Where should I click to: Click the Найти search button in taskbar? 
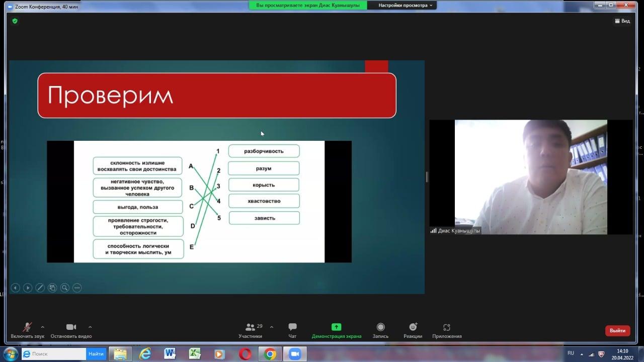coord(96,354)
